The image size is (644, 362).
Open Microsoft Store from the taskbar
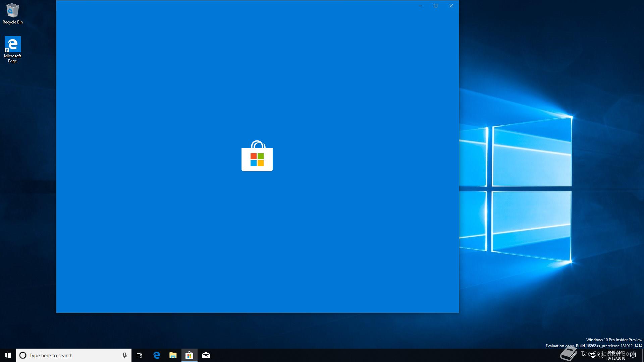(190, 355)
